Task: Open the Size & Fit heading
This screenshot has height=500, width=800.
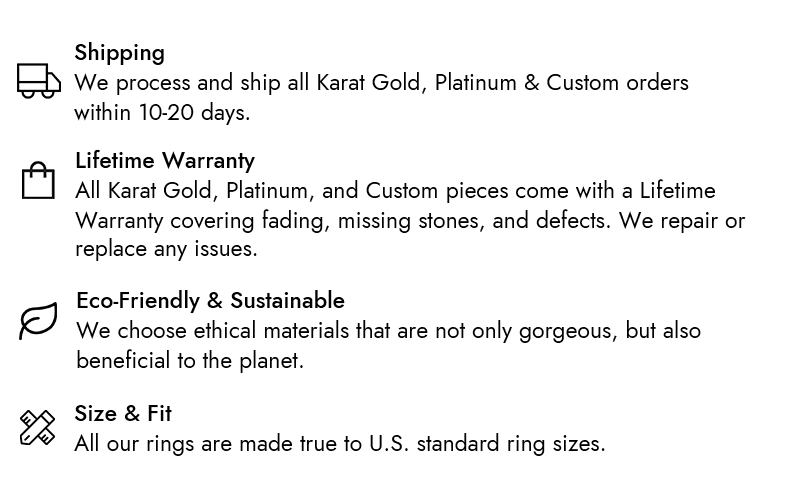Action: (123, 413)
